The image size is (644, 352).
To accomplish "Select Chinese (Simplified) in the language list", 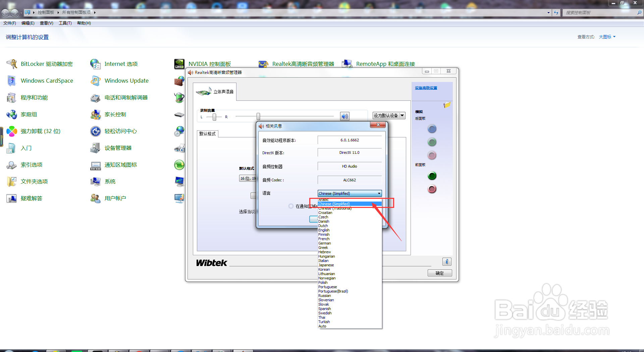I will point(350,204).
